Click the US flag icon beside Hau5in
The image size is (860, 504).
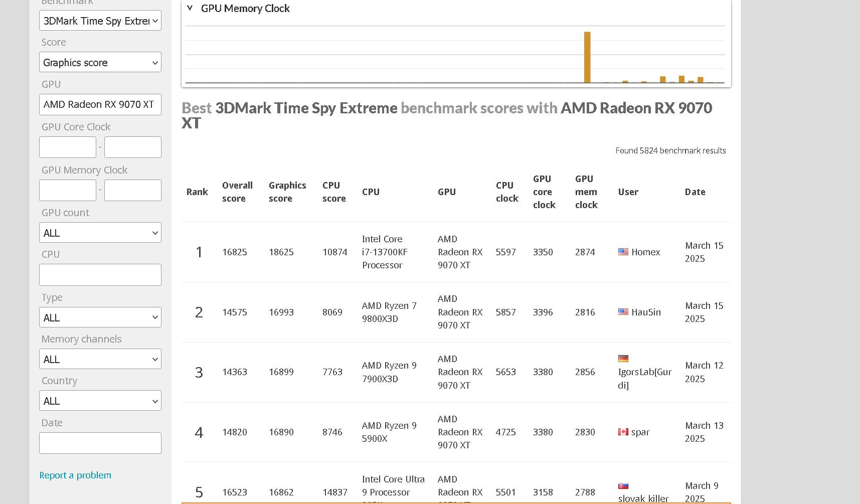pos(623,312)
